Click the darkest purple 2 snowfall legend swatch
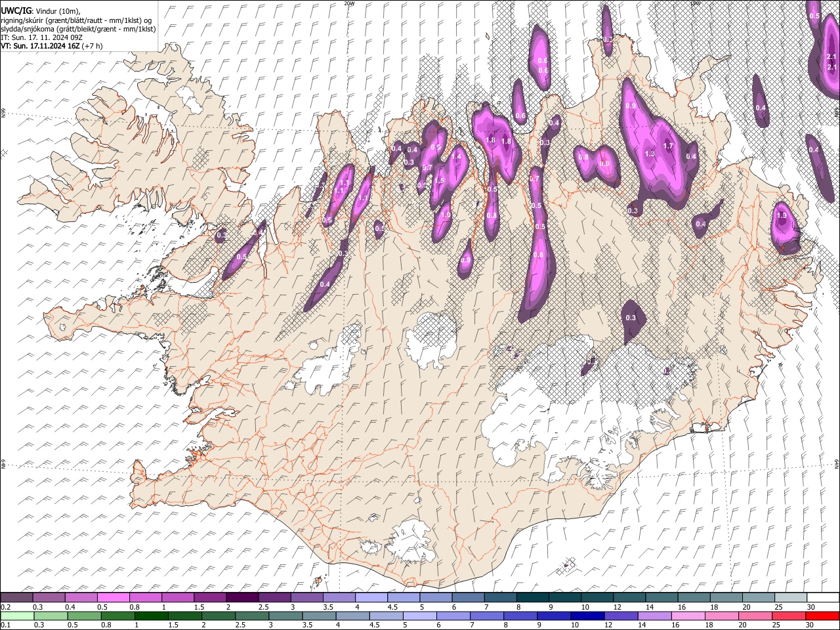 click(x=242, y=597)
